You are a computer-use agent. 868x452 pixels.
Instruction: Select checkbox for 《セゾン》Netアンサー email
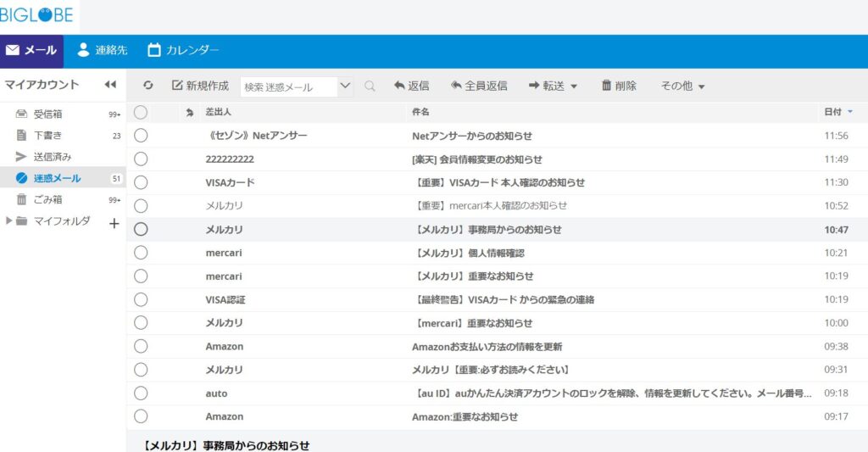click(141, 136)
